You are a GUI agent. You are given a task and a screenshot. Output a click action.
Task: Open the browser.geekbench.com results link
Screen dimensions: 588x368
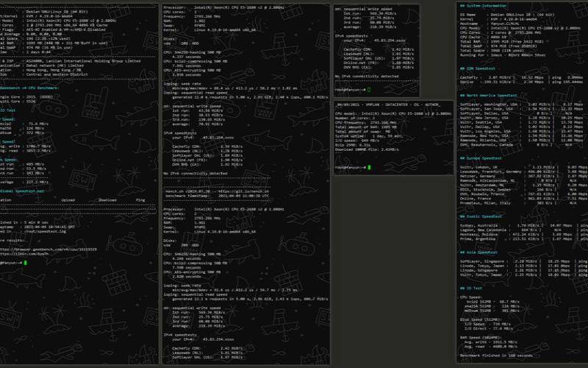point(49,250)
